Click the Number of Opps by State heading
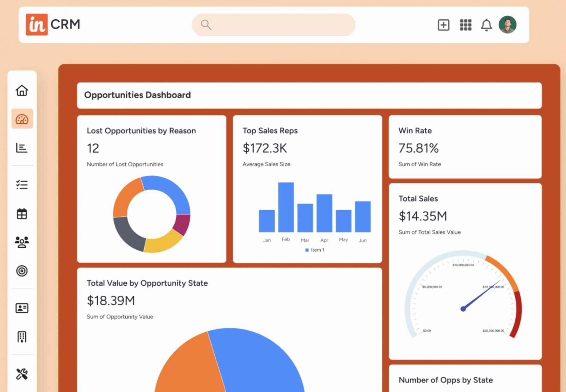Image resolution: width=566 pixels, height=392 pixels. pos(445,380)
